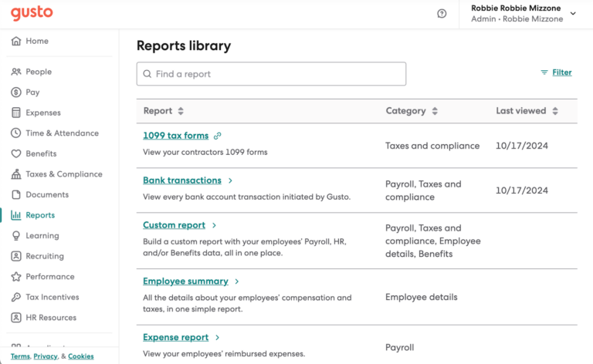The width and height of the screenshot is (593, 364).
Task: Open the Custom report link
Action: 174,225
